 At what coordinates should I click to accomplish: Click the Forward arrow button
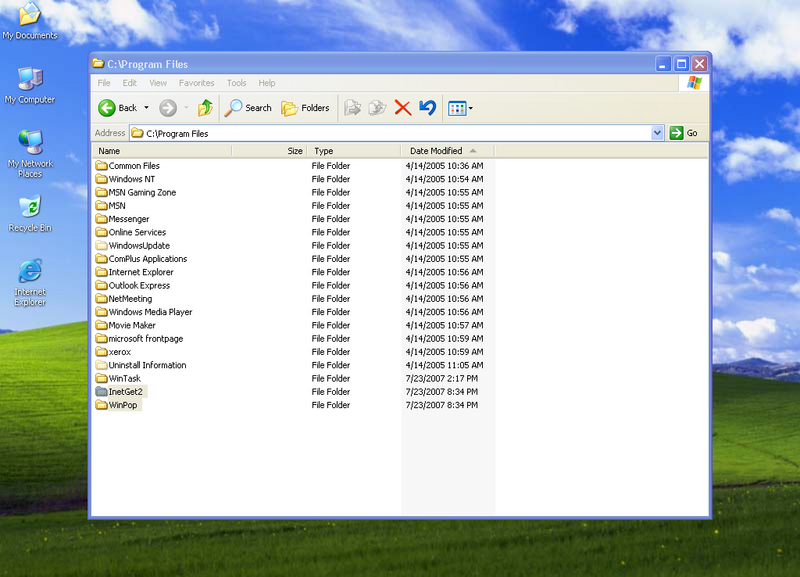[167, 108]
